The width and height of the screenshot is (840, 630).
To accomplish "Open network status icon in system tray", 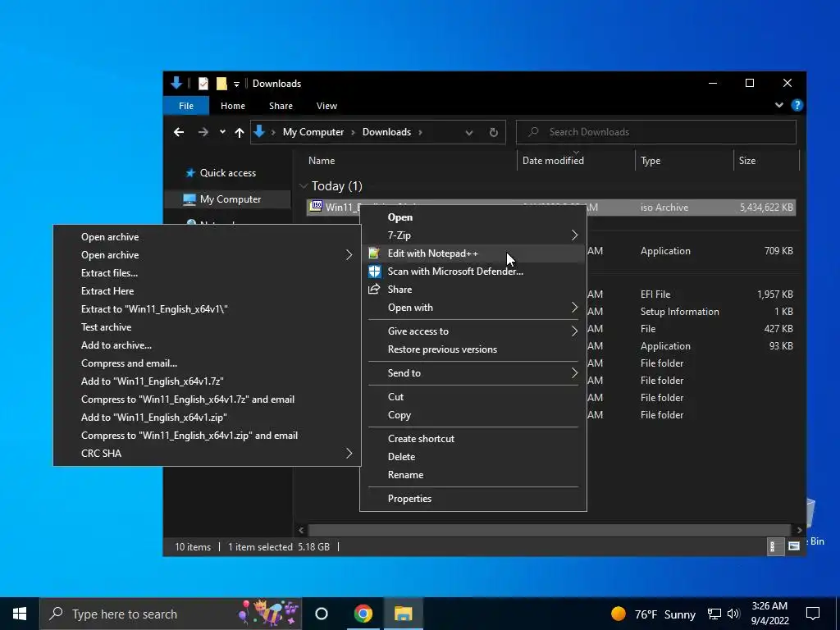I will click(x=714, y=614).
